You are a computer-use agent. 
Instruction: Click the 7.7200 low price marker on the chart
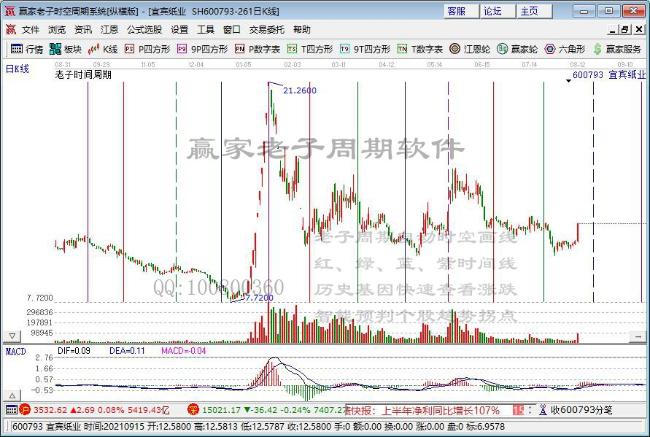(260, 298)
